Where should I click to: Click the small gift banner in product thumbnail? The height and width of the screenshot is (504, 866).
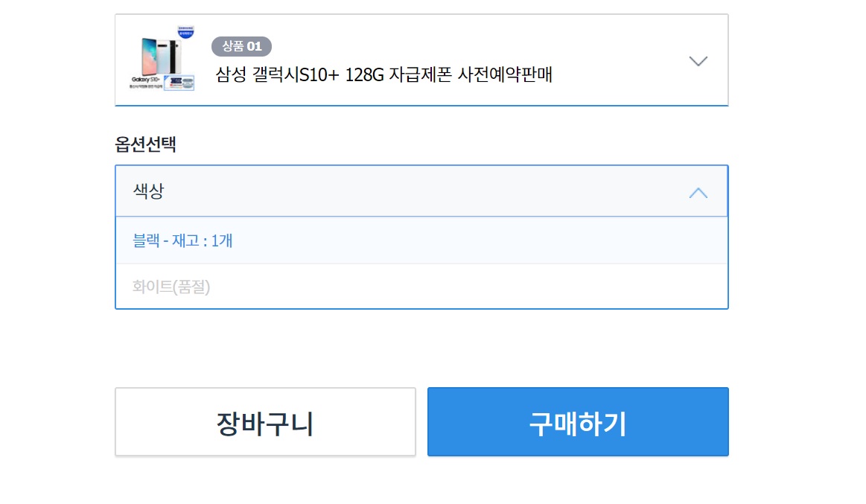click(x=178, y=82)
